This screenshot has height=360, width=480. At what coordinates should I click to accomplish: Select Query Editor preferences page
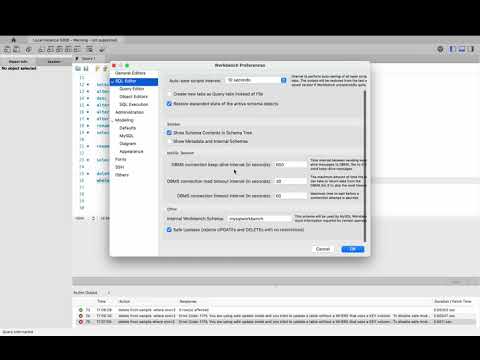point(132,89)
